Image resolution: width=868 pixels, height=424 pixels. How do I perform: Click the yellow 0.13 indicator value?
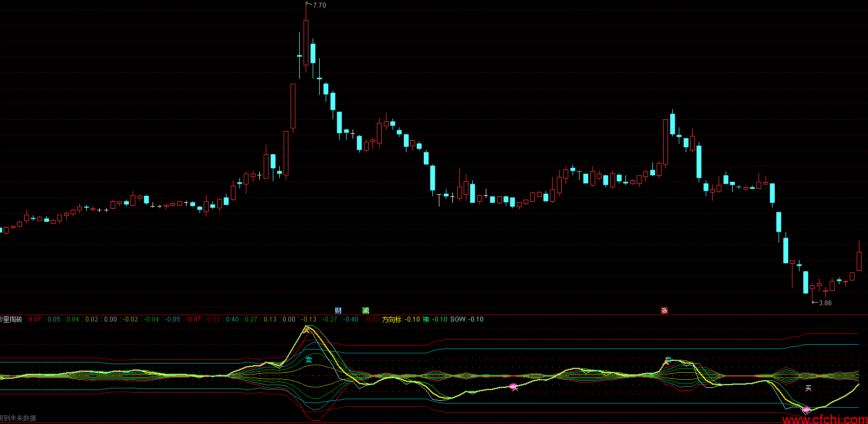pos(270,319)
